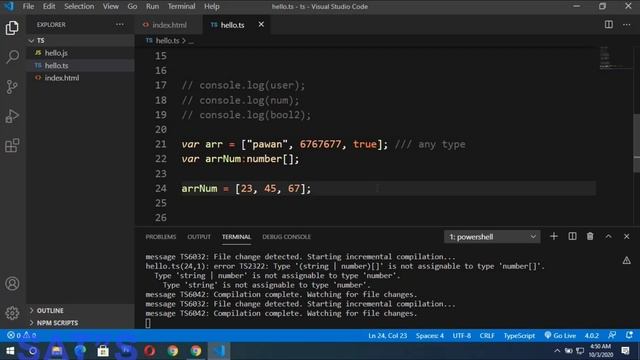This screenshot has width=640, height=360.
Task: Open the Accounts menu icon
Action: (x=12, y=284)
